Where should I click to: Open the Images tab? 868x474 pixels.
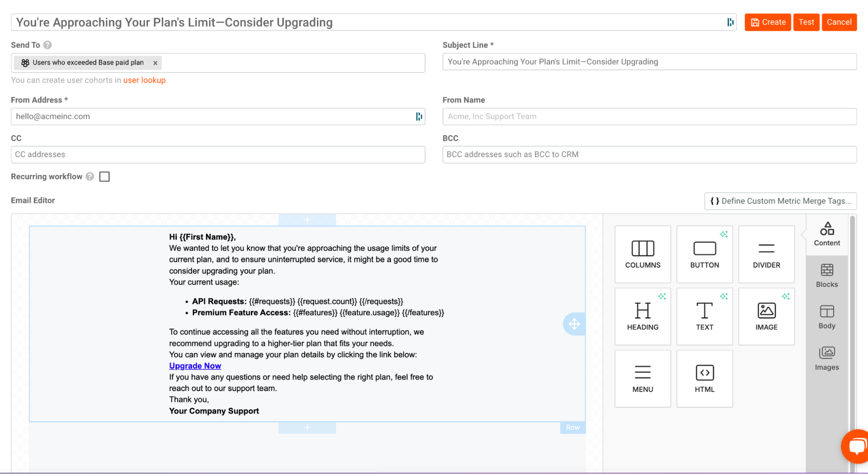pos(826,359)
